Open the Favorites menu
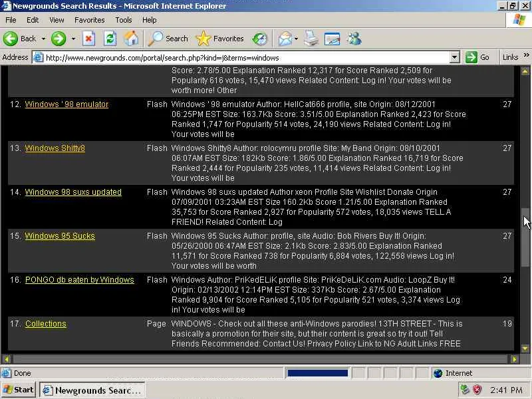 coord(90,20)
